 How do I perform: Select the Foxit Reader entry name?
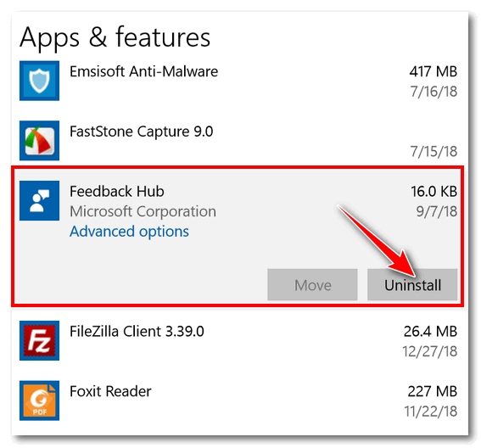point(110,391)
